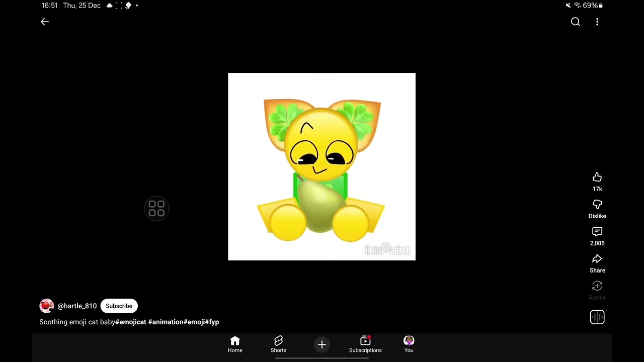This screenshot has height=362, width=644.
Task: Tap the Wi-Fi status icon
Action: tap(577, 6)
